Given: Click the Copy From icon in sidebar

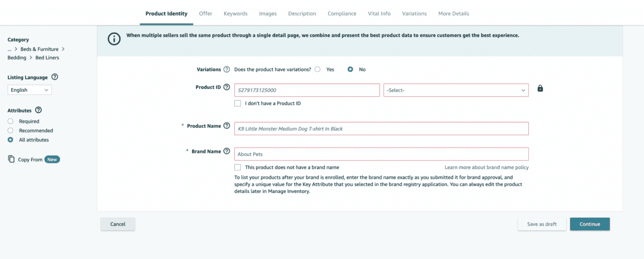Looking at the screenshot, I should [x=11, y=159].
